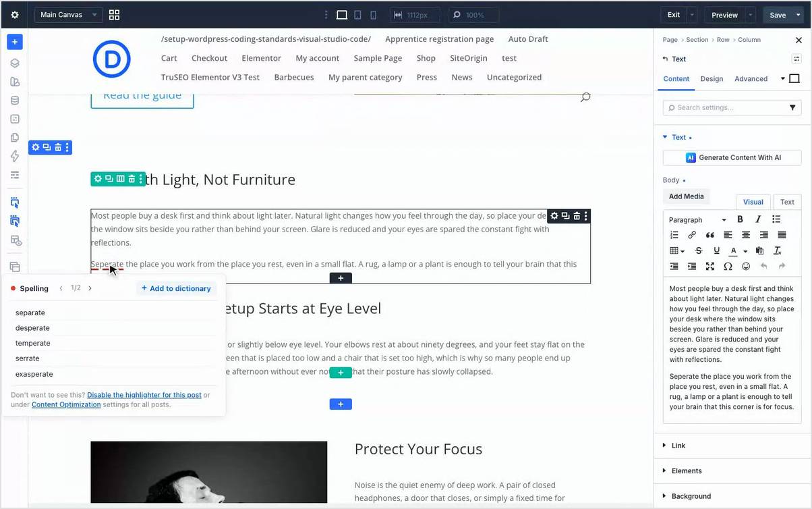Switch Body editor to Text tab
The width and height of the screenshot is (812, 509).
point(787,202)
